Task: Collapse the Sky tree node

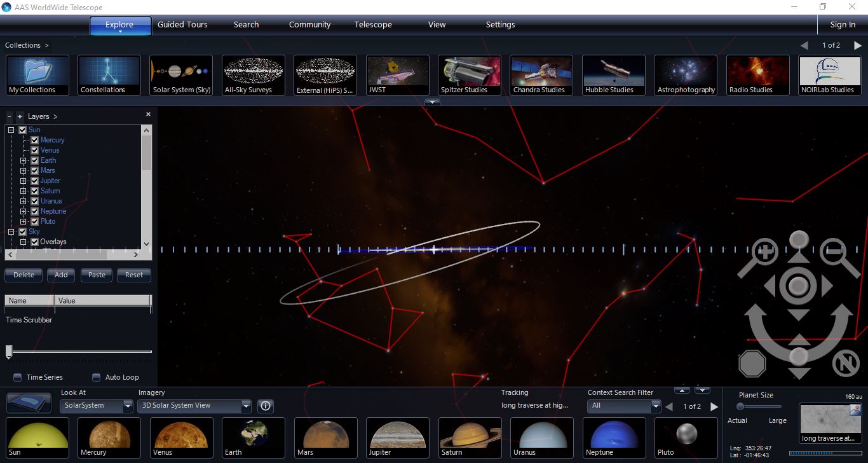Action: coord(11,231)
